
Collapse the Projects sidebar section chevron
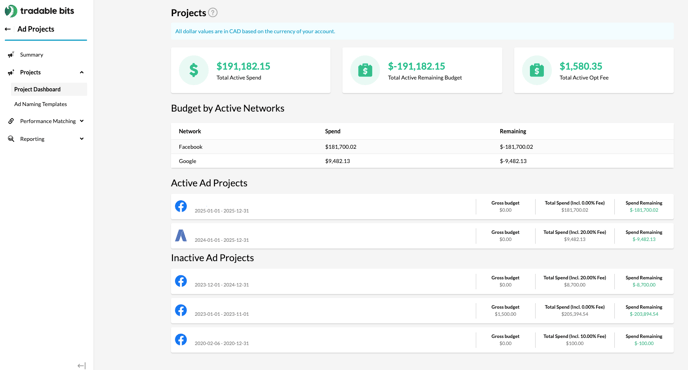(x=82, y=72)
